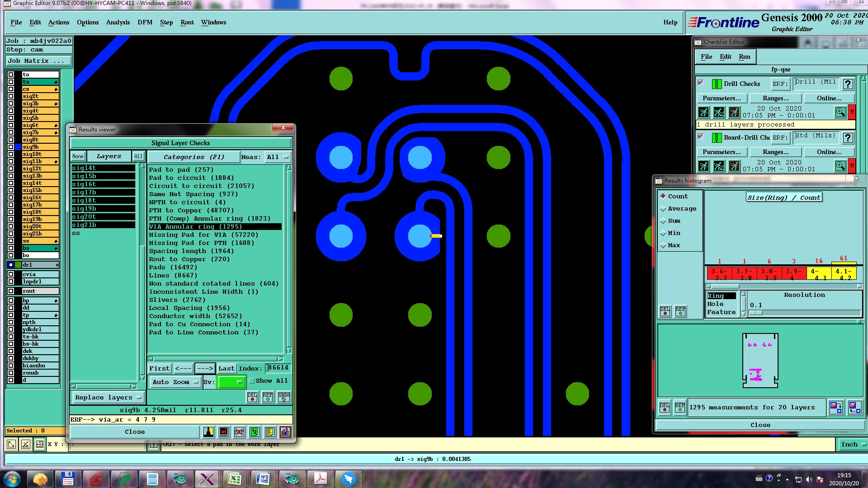Click the yellow notes icon in Results viewer
The image size is (868, 488).
click(x=270, y=432)
